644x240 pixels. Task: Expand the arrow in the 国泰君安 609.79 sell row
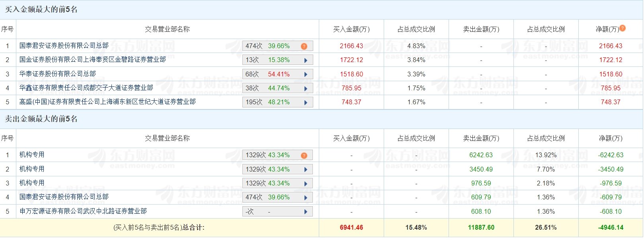click(x=306, y=197)
